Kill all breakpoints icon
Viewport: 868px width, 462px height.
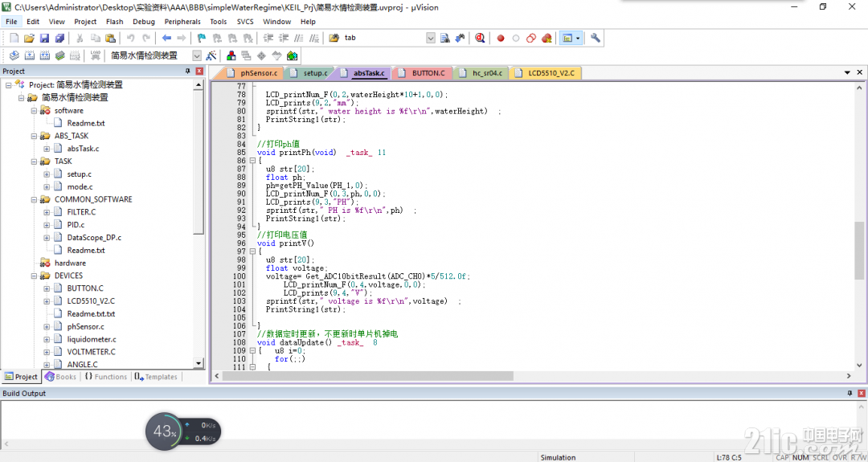click(x=547, y=39)
